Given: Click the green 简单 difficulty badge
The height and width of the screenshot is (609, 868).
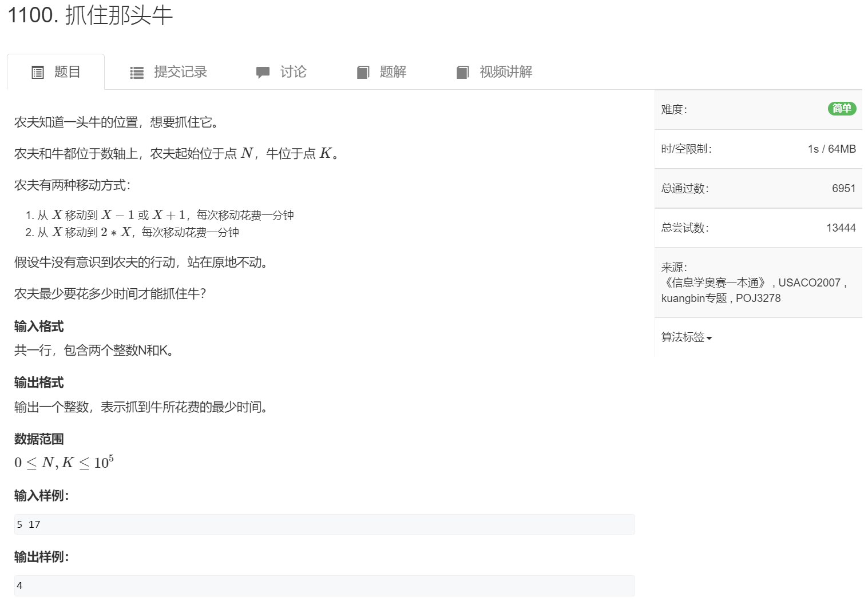Looking at the screenshot, I should pos(842,109).
